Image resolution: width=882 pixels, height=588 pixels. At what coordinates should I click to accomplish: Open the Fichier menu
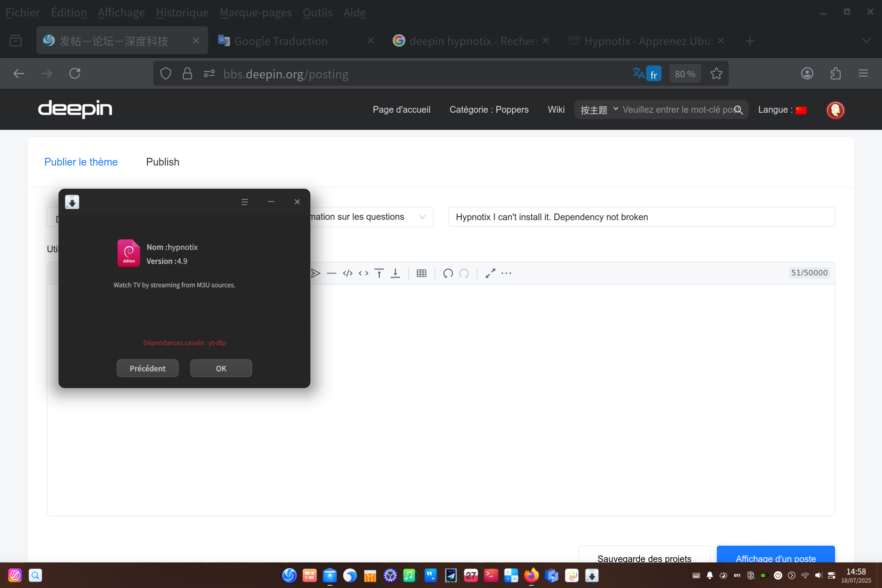[x=22, y=12]
